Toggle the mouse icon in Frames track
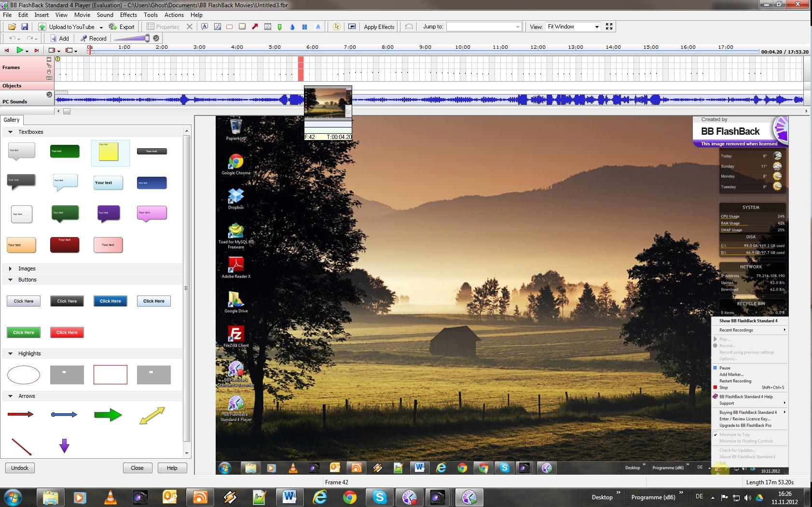This screenshot has height=507, width=812. pos(49,71)
